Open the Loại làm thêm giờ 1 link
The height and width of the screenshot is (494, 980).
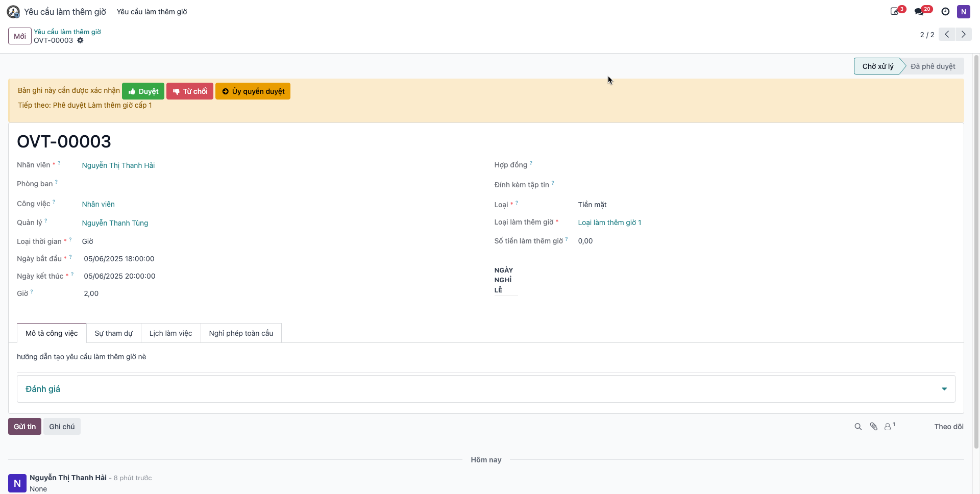coord(609,223)
